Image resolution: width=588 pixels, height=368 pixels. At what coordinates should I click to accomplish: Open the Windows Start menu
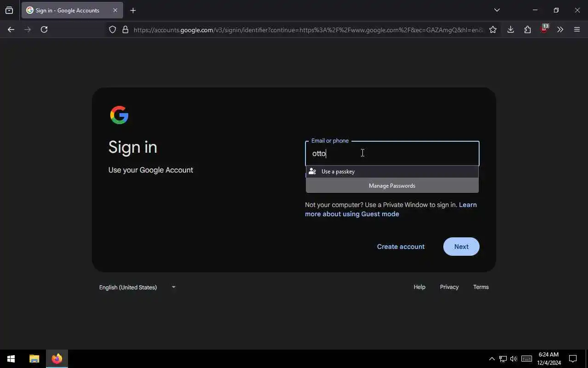coord(11,359)
